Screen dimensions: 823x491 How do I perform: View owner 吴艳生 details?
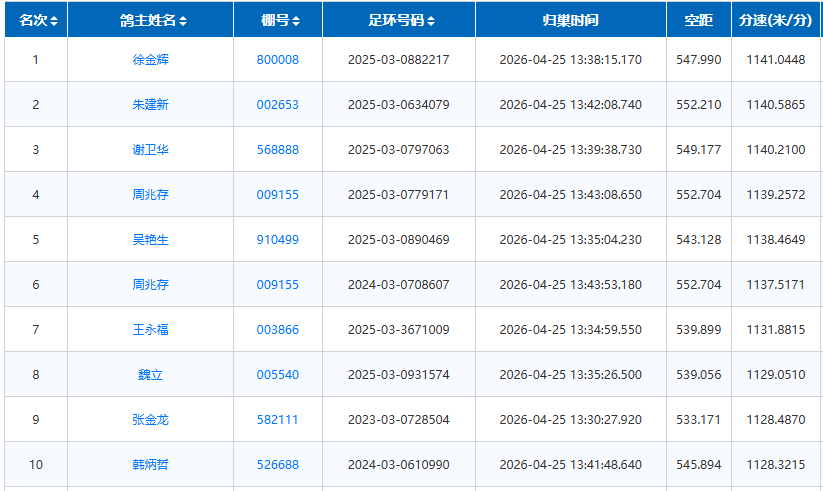(151, 240)
